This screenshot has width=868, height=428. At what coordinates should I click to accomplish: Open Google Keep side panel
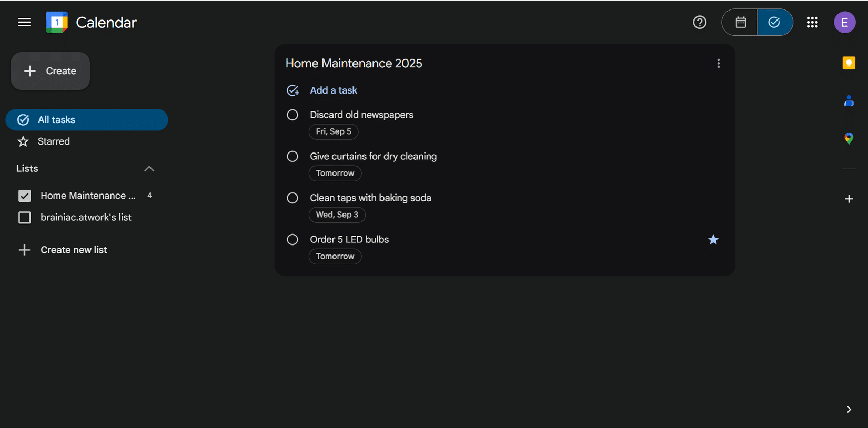point(849,63)
